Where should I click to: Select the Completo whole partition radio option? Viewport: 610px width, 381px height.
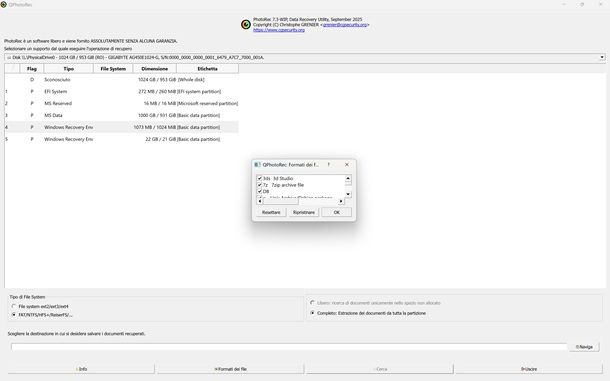coord(312,313)
